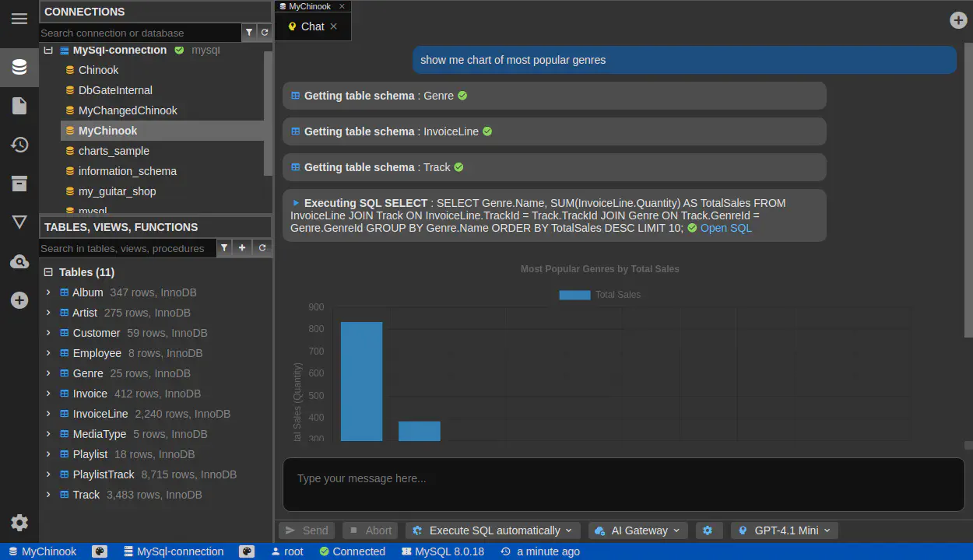Expand the InvoiceLine table node
Screen dimensions: 973x560
tap(48, 414)
